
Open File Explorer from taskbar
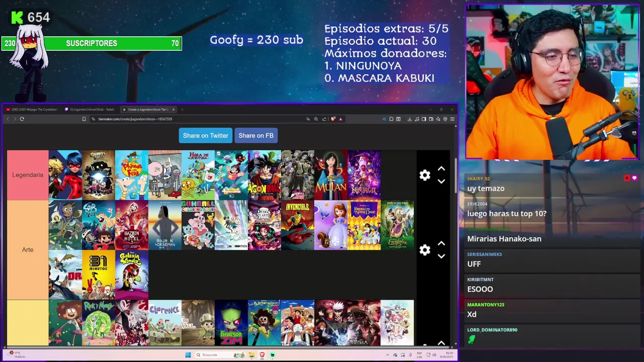[252, 355]
